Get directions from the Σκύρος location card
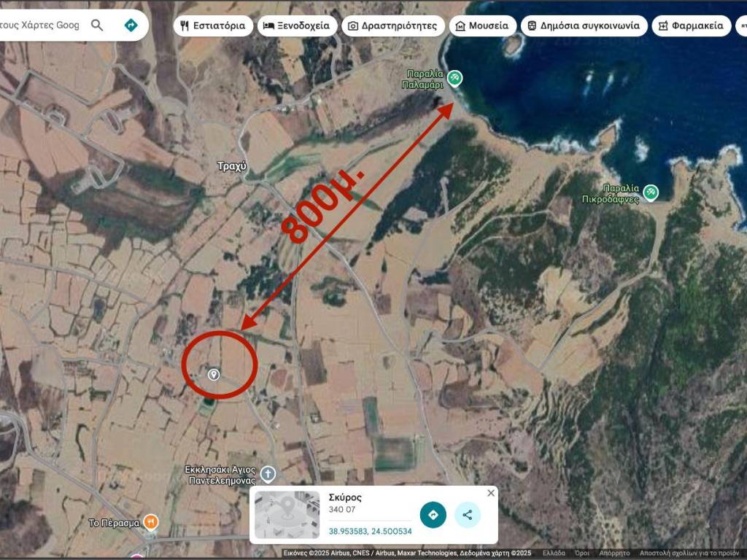747x560 pixels. 433,515
